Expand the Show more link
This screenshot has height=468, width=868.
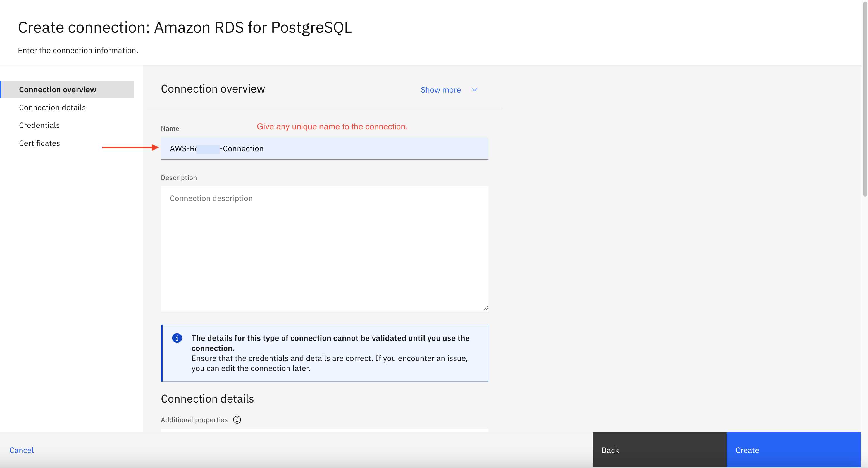pyautogui.click(x=440, y=90)
